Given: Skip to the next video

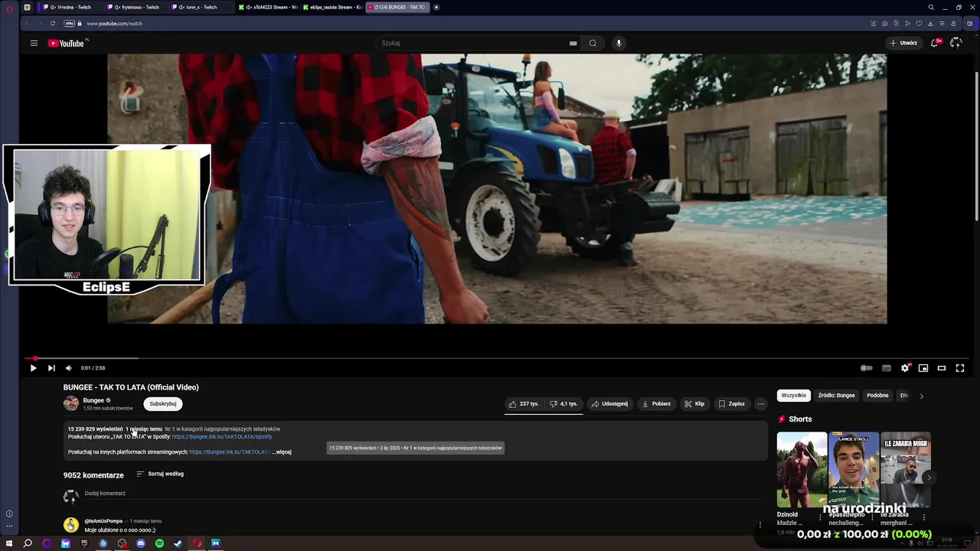Looking at the screenshot, I should [51, 368].
